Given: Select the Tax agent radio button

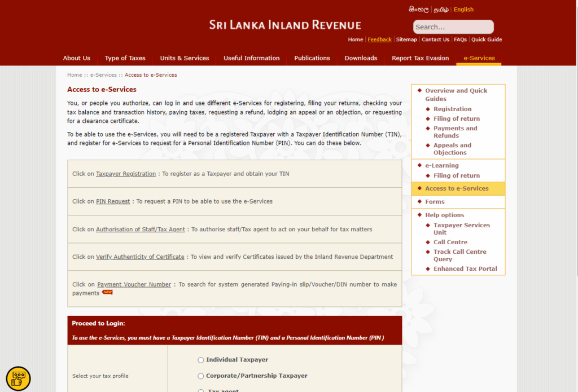Looking at the screenshot, I should [200, 390].
